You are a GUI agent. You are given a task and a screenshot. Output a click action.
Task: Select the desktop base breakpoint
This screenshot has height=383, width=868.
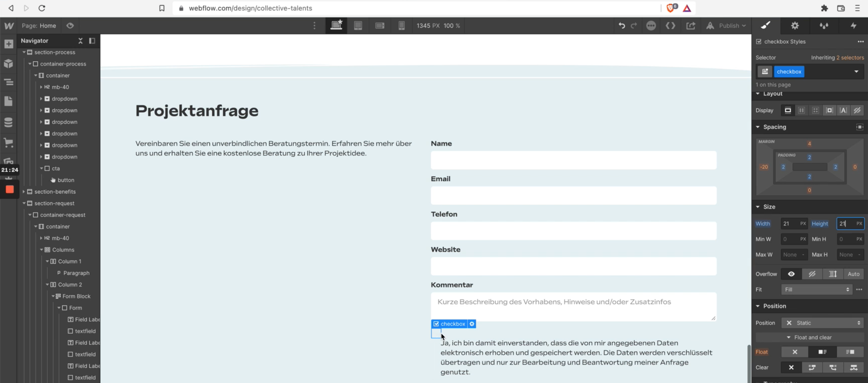336,26
